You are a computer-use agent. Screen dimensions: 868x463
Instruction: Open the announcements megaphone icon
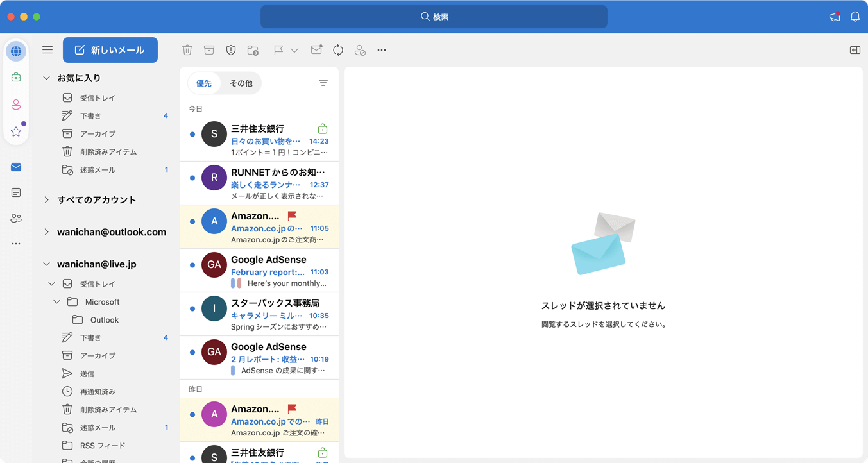point(835,17)
